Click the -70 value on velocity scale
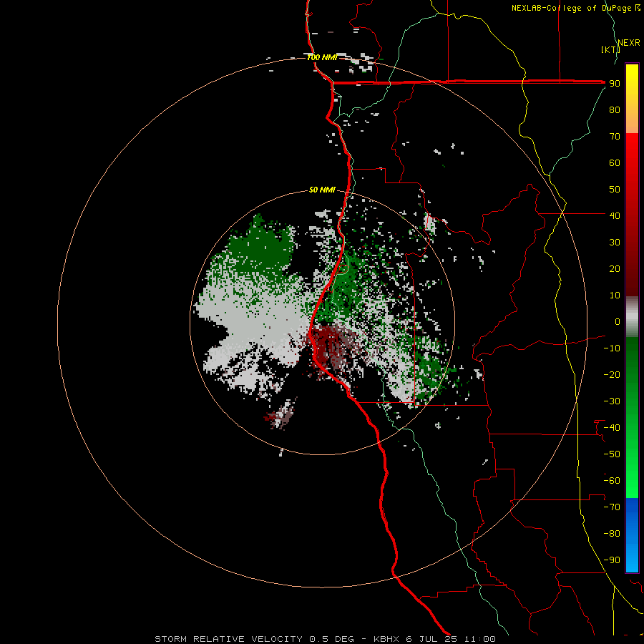644x644 pixels. point(612,507)
